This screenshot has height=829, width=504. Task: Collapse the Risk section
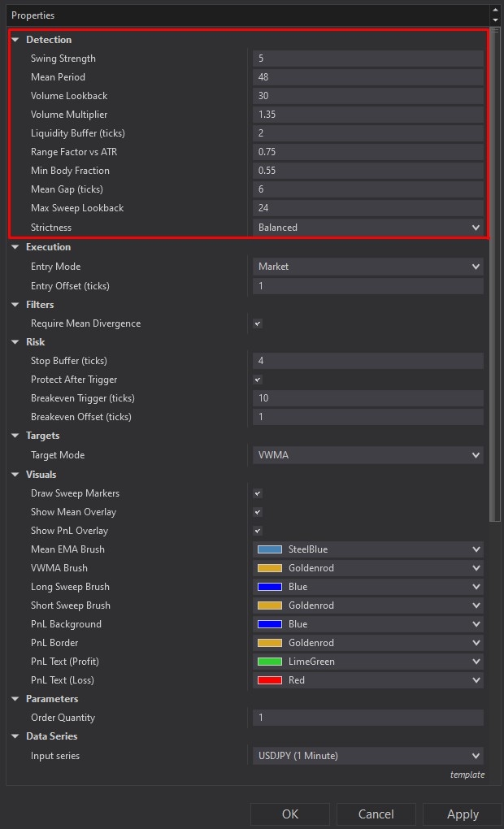(16, 341)
